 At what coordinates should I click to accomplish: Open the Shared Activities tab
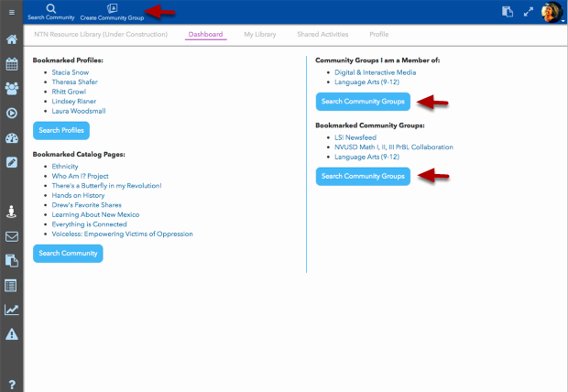[322, 35]
